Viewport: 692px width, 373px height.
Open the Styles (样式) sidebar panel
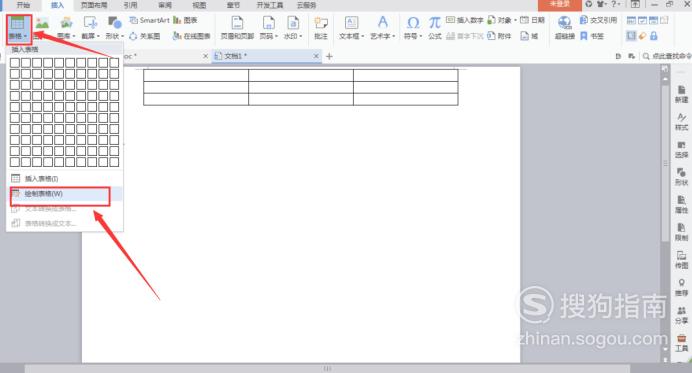[681, 121]
